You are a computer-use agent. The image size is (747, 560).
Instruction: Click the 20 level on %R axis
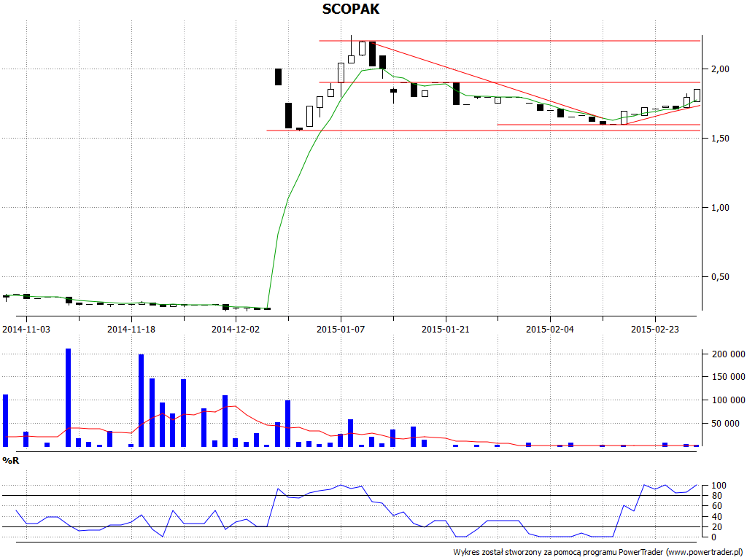pos(719,526)
